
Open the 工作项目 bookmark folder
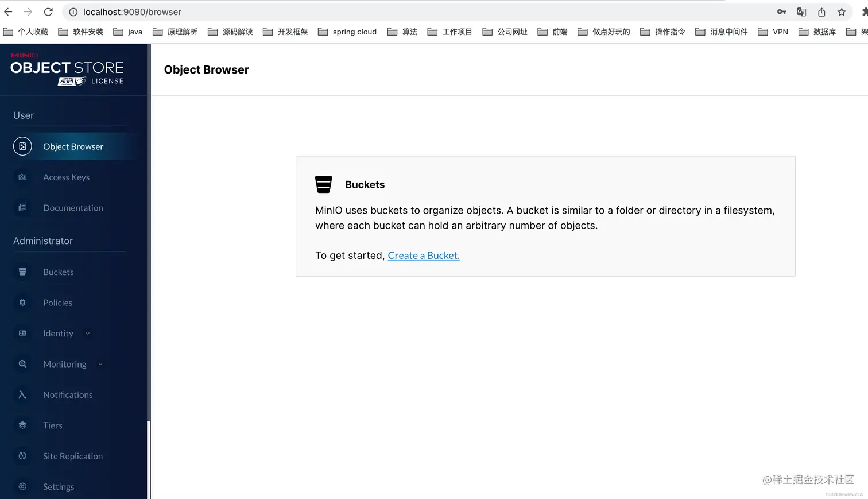pyautogui.click(x=449, y=32)
